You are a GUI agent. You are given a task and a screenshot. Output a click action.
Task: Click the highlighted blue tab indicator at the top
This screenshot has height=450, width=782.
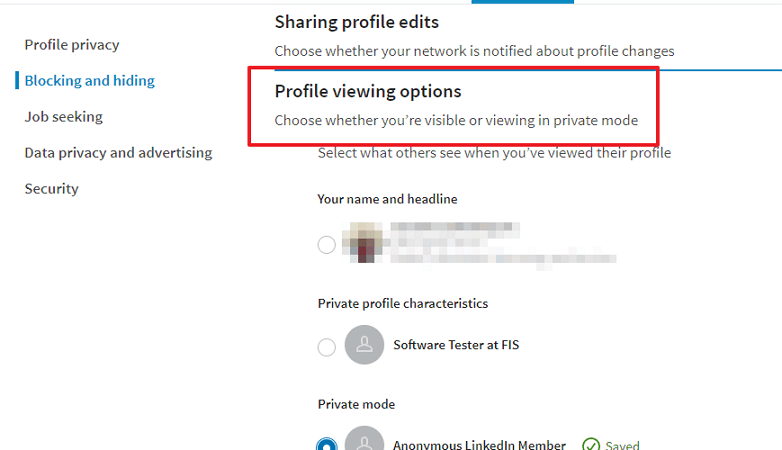[523, 1]
